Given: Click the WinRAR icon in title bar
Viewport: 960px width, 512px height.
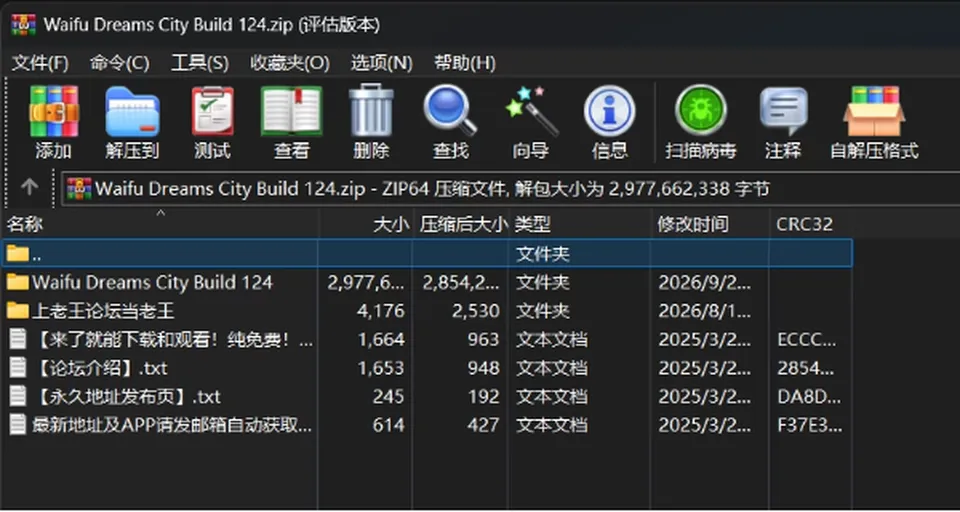Looking at the screenshot, I should tap(23, 24).
